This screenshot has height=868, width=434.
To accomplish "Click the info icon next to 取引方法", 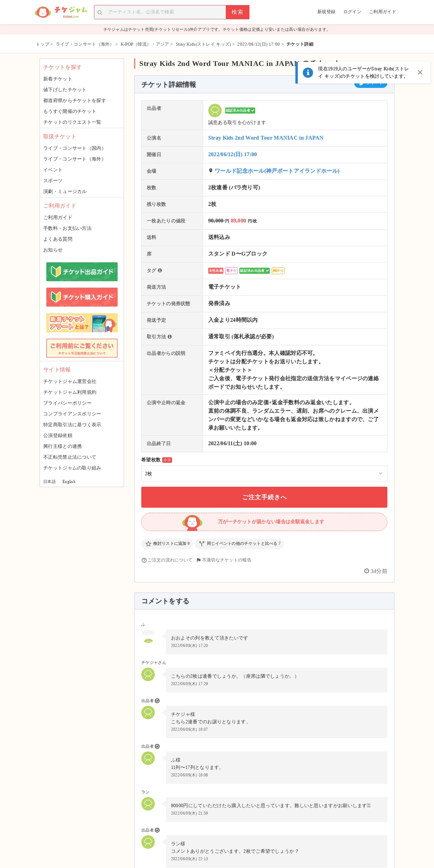I will pos(170,337).
